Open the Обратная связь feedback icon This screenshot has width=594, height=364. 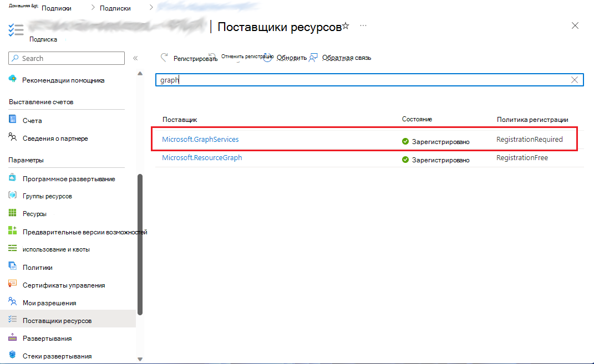point(313,57)
